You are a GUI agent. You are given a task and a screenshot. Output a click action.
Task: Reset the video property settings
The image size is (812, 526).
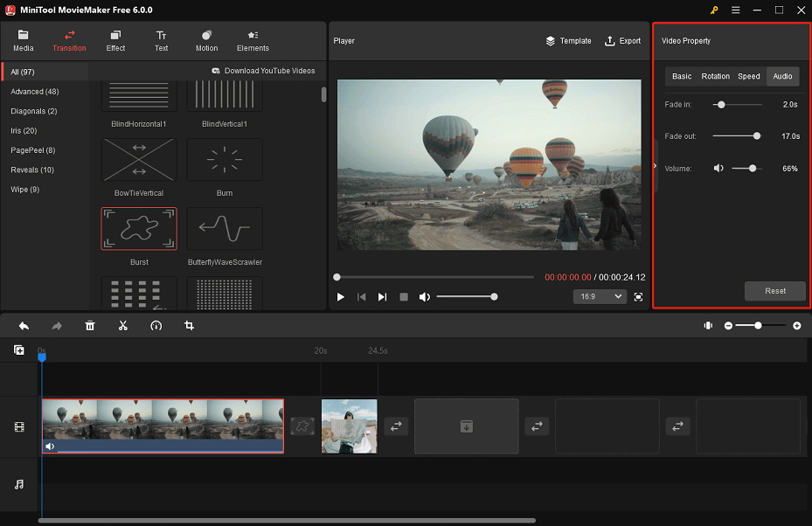[x=774, y=290]
